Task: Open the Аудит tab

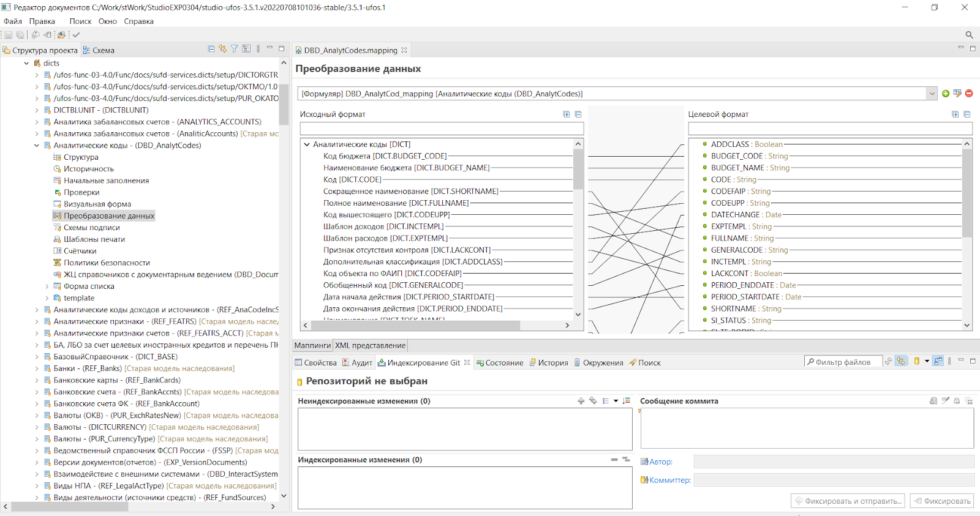Action: (x=357, y=362)
